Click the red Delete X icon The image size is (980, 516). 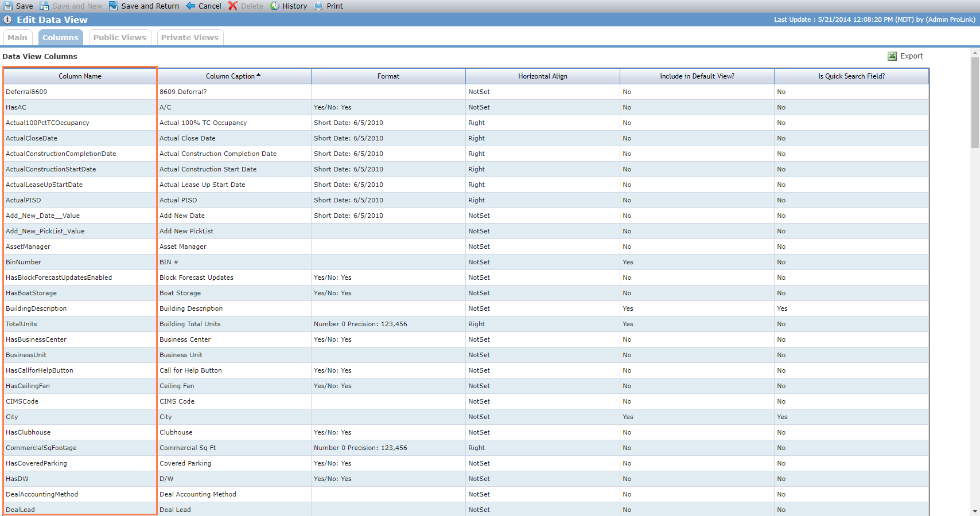(232, 6)
